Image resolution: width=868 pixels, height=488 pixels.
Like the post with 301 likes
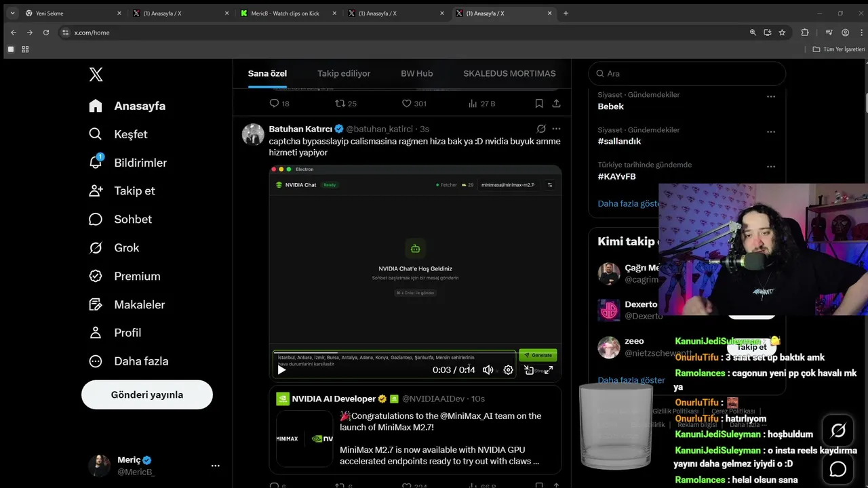(414, 103)
